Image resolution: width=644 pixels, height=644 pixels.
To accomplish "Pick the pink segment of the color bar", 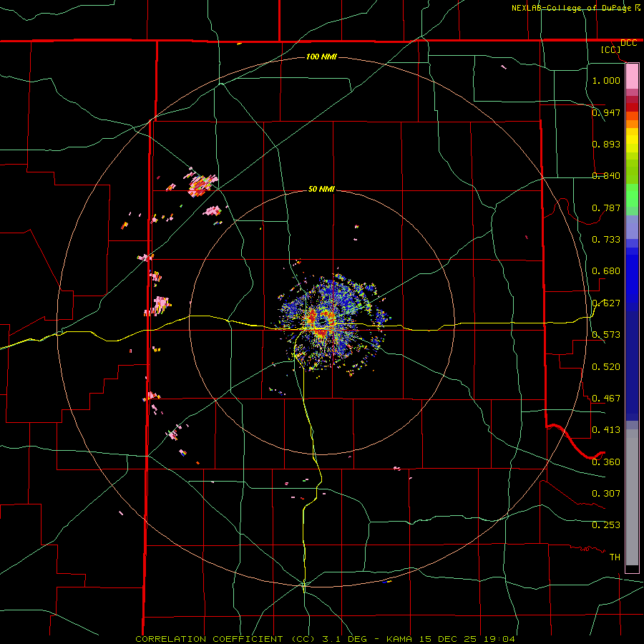I will (x=632, y=77).
